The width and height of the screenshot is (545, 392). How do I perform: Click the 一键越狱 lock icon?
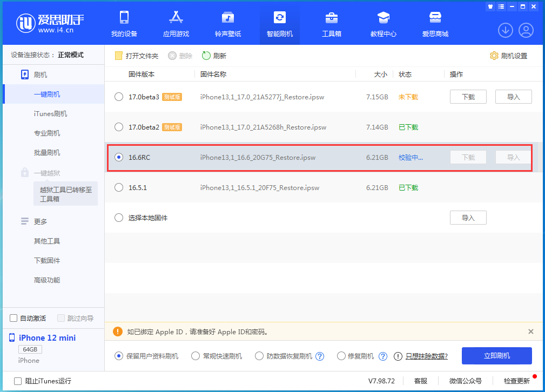25,172
